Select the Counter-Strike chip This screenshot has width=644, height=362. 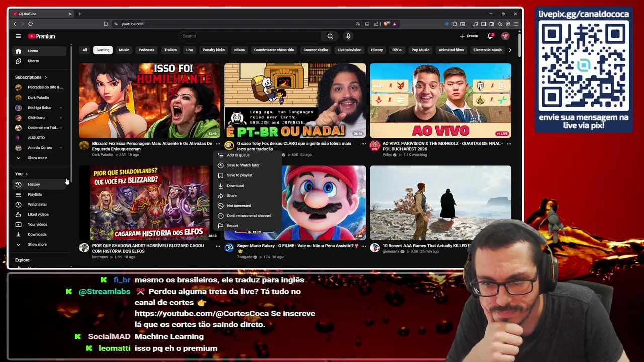point(315,50)
